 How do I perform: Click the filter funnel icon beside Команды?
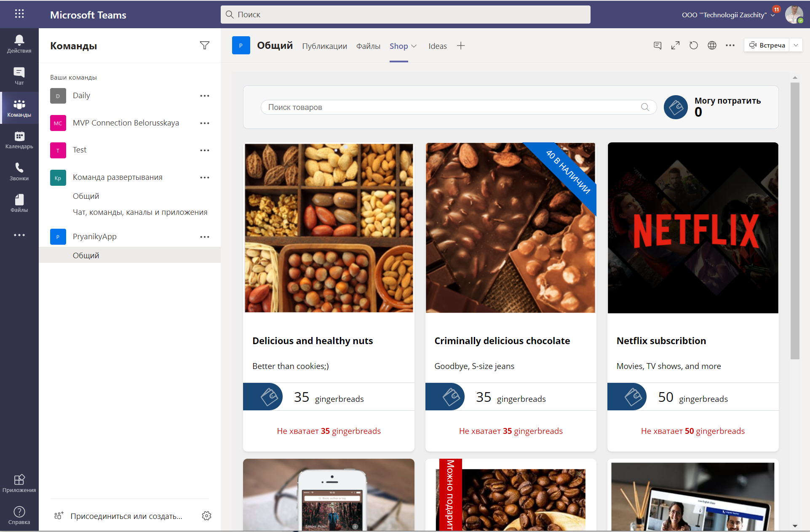(x=205, y=45)
